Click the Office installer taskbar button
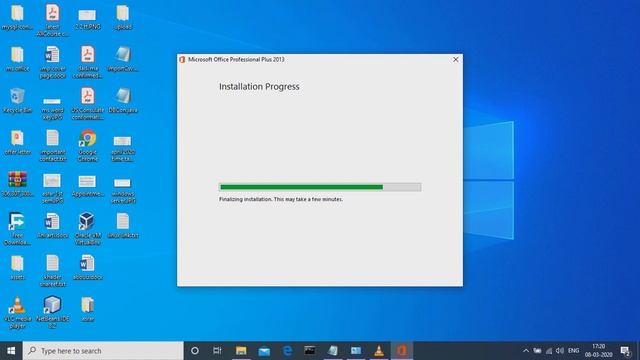This screenshot has width=640, height=360. tap(402, 351)
